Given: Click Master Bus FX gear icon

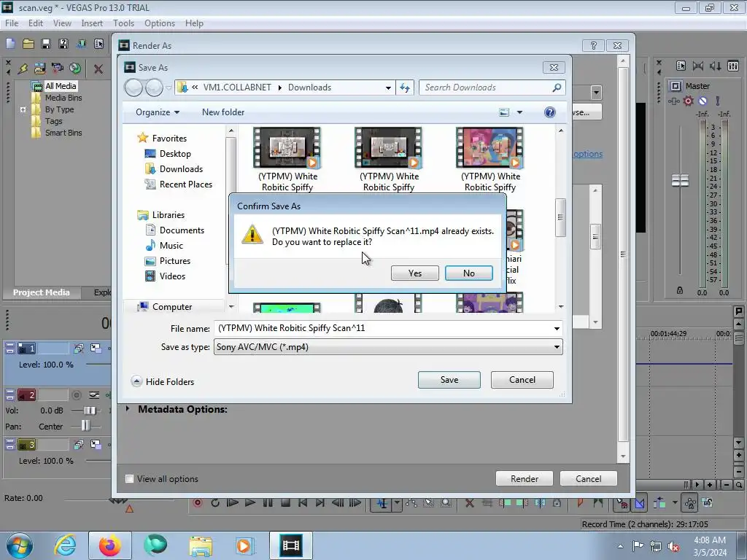Looking at the screenshot, I should pyautogui.click(x=688, y=101).
